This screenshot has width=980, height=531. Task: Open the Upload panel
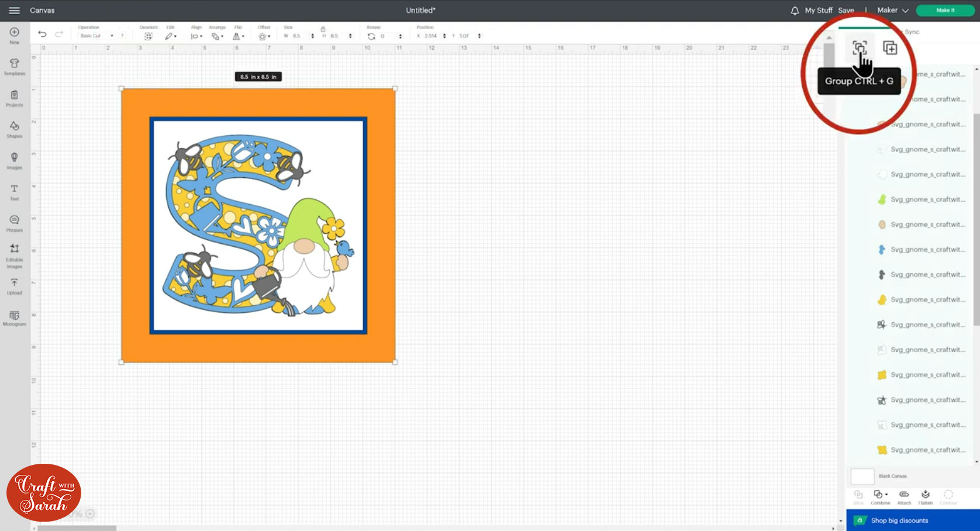15,287
